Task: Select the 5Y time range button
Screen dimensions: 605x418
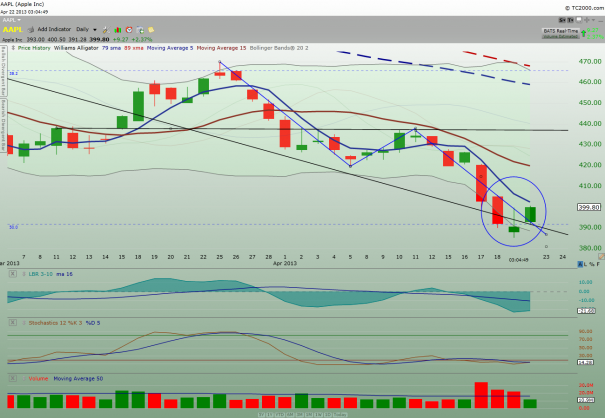Action: click(x=261, y=415)
